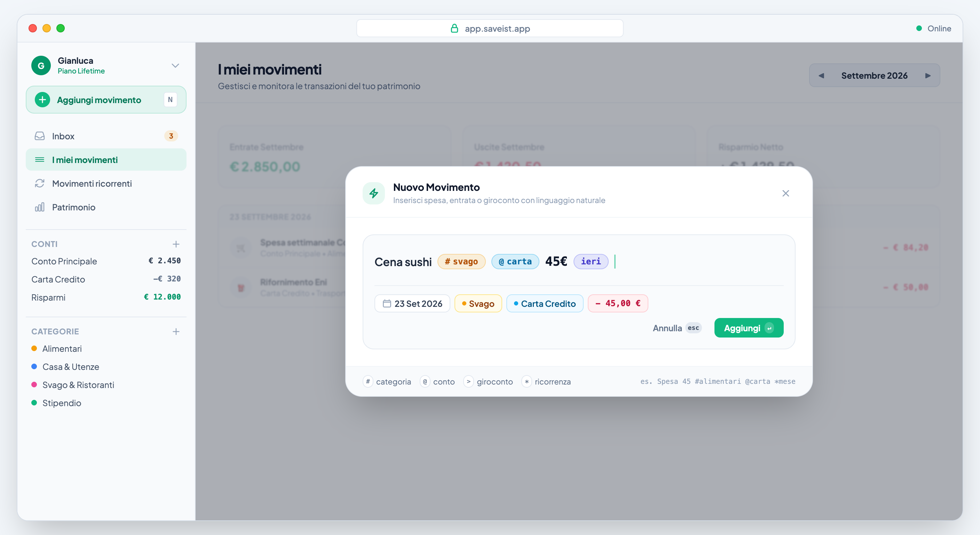Change the Carta Credito account chip
This screenshot has width=980, height=535.
545,303
